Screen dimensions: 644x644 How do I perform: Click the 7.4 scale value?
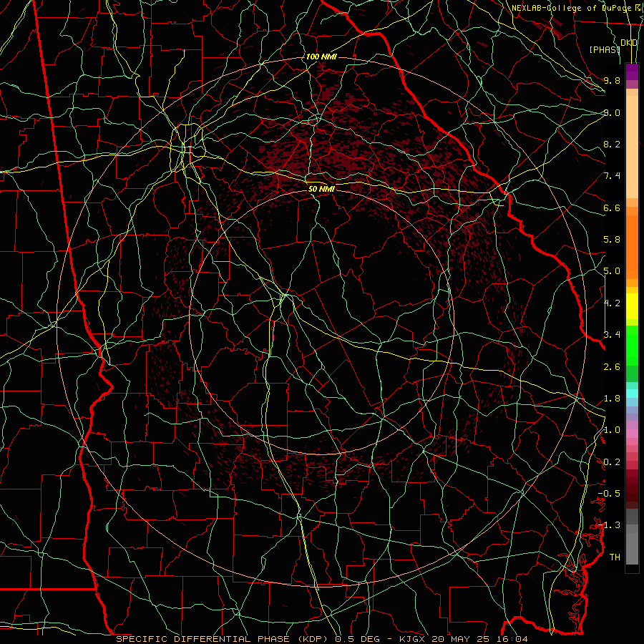tap(612, 176)
